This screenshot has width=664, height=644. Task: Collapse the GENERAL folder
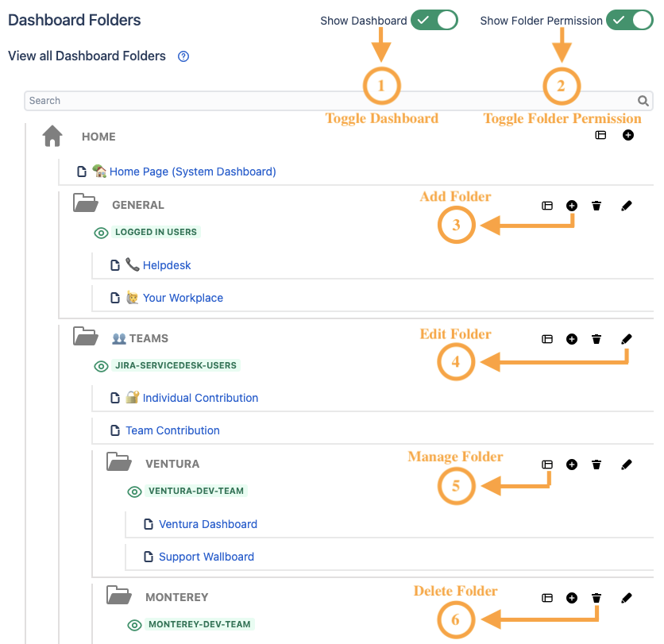(x=85, y=205)
